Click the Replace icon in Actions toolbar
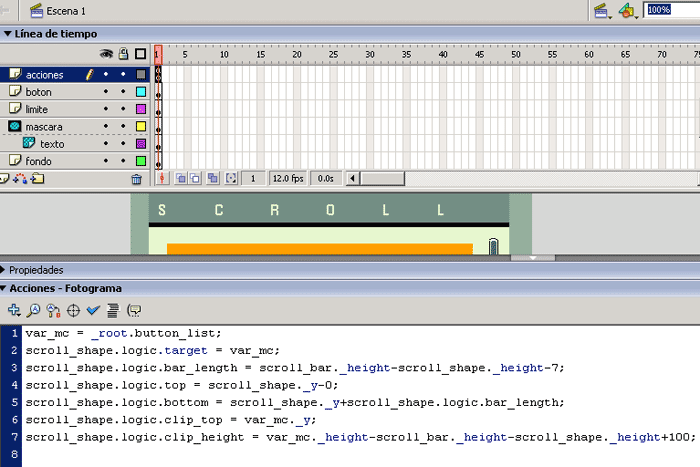 click(53, 310)
